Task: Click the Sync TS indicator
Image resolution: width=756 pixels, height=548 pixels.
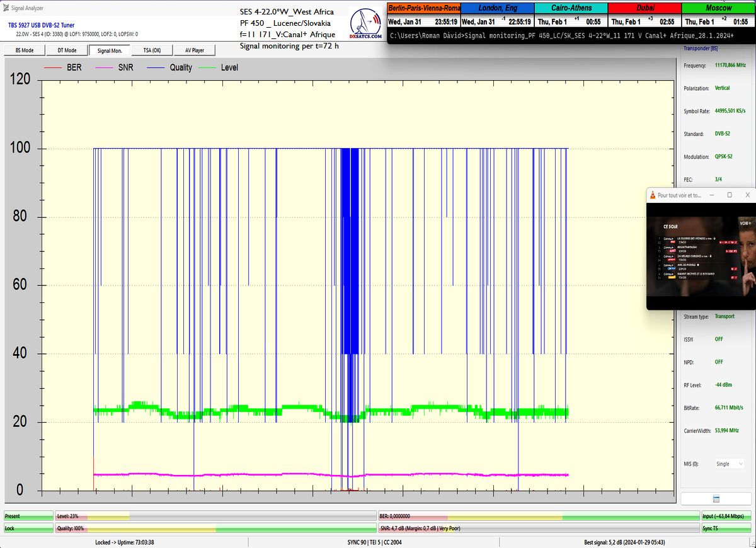Action: [728, 528]
